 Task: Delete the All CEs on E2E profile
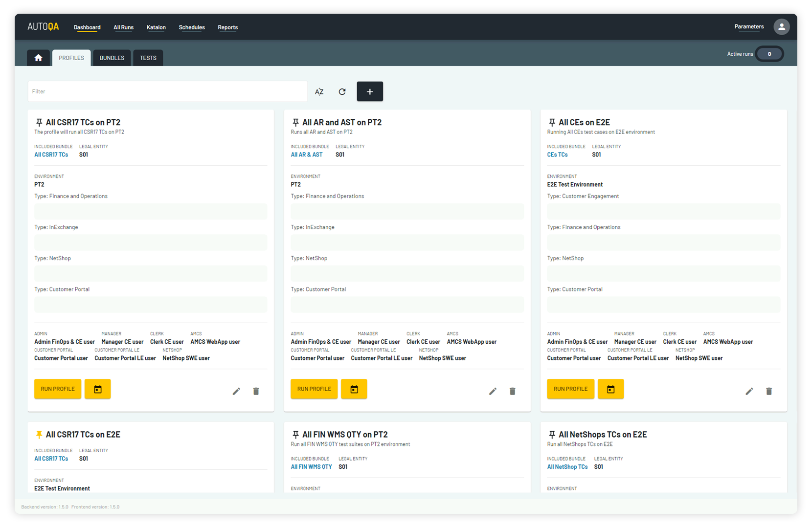point(768,391)
